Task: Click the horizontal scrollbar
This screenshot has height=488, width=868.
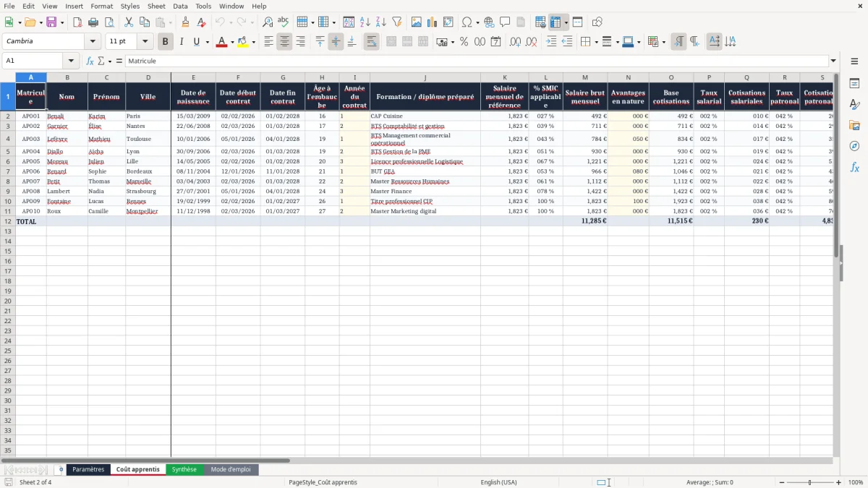Action: pos(145,461)
